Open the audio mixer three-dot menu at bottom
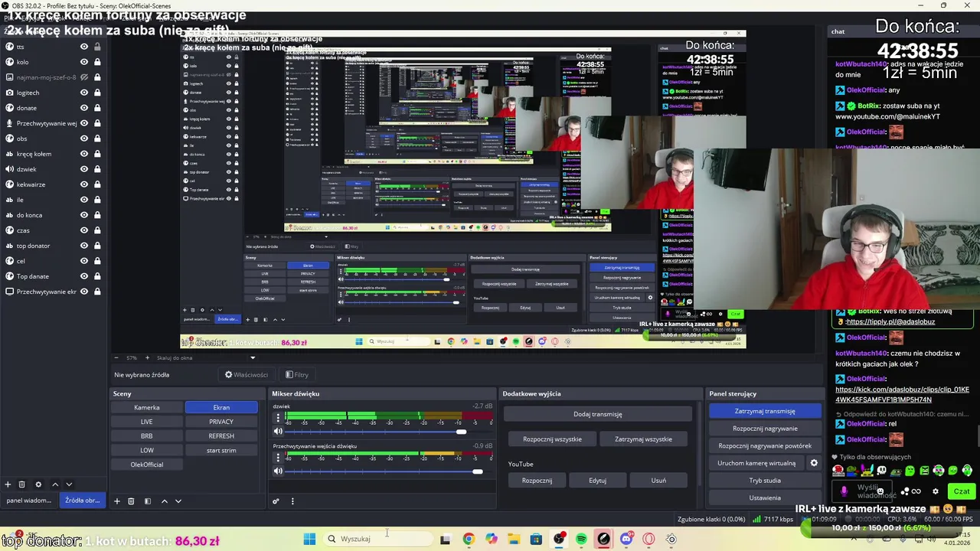 tap(292, 501)
